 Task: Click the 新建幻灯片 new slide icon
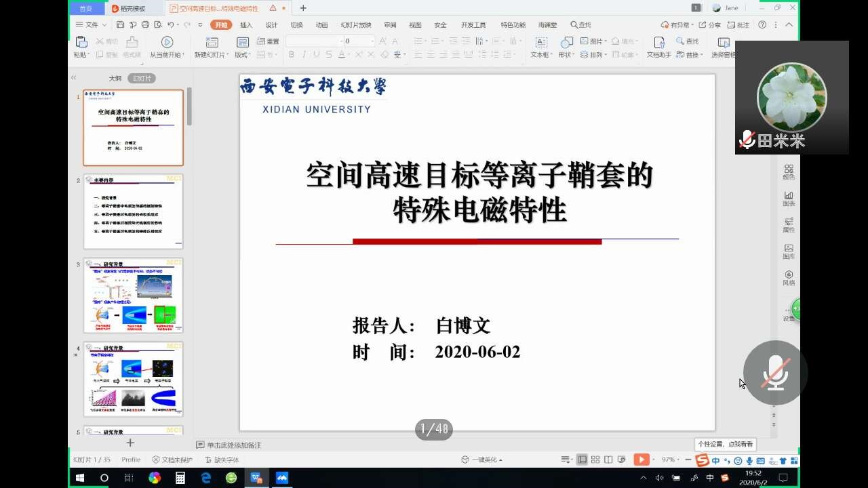click(211, 42)
